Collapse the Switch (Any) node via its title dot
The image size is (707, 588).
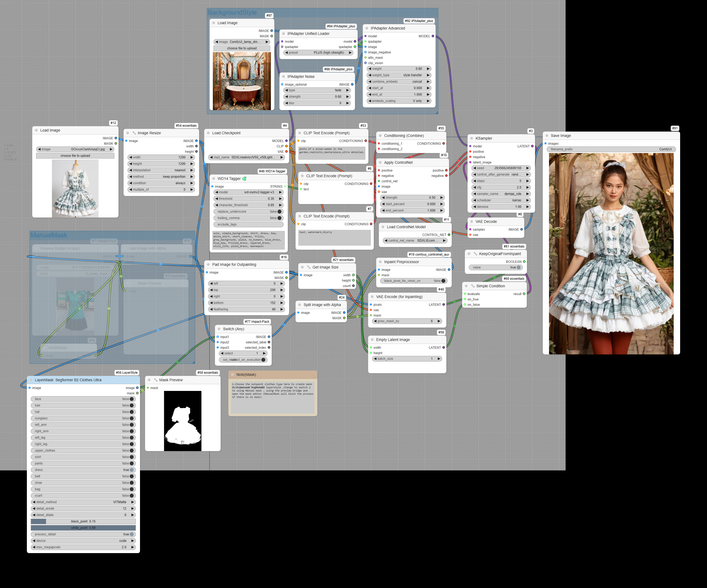(x=219, y=329)
